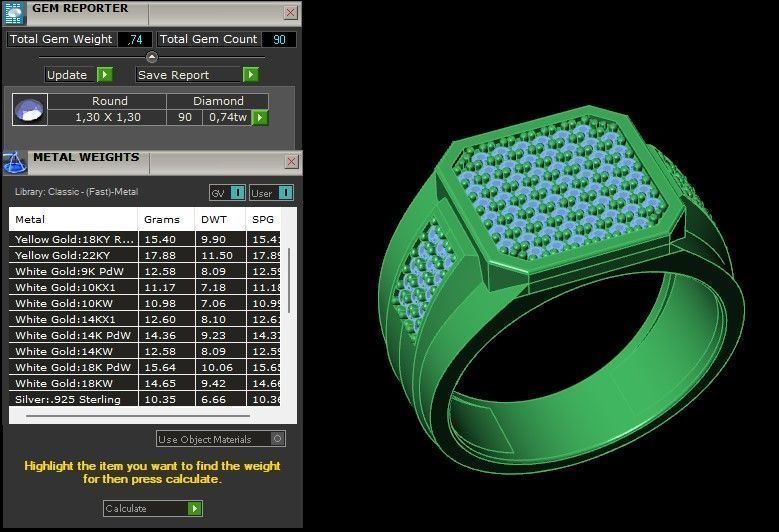Select the round gem thumbnail
Viewport: 779px width, 532px height.
(30, 109)
